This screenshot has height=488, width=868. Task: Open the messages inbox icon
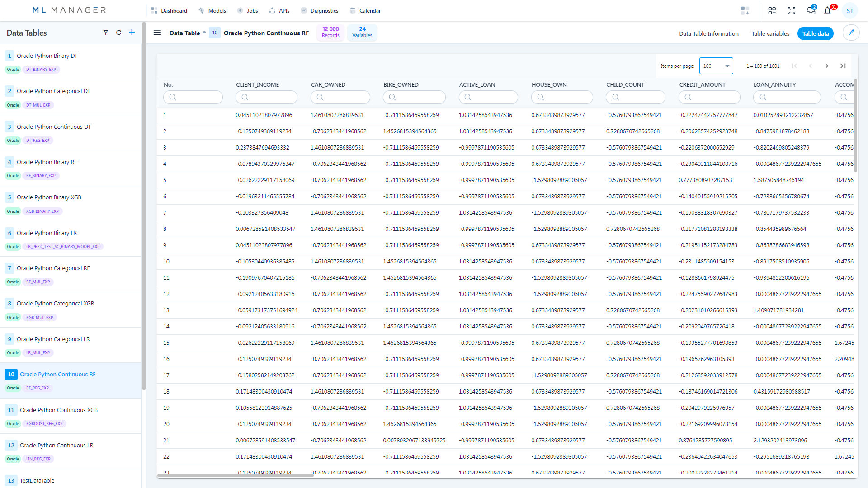(811, 11)
